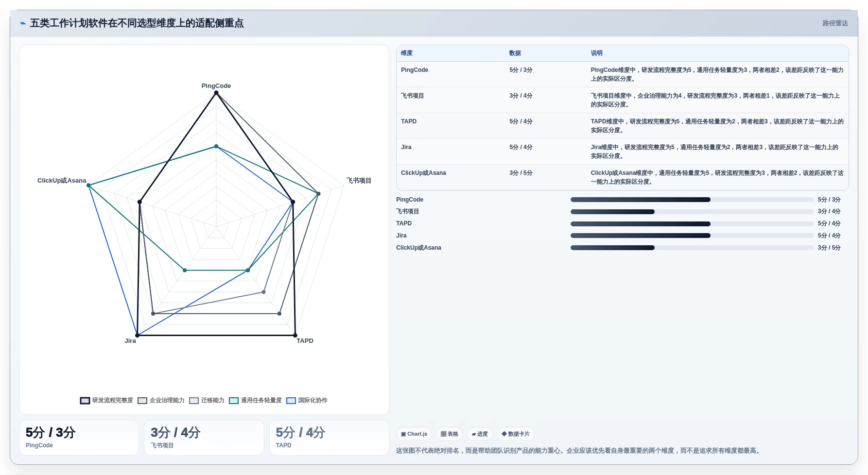Click the footnote text below the chips
This screenshot has width=868, height=475.
point(578,451)
